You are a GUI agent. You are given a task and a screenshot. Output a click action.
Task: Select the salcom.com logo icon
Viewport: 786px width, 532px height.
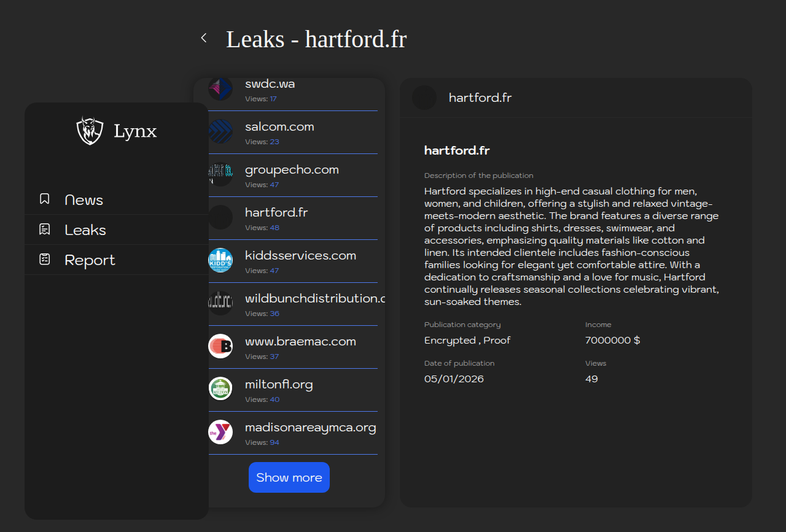point(220,131)
